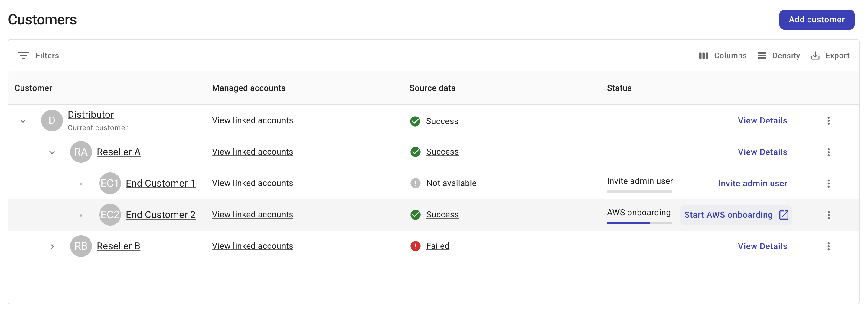
Task: Click the RB avatar for Reseller B
Action: tap(81, 246)
